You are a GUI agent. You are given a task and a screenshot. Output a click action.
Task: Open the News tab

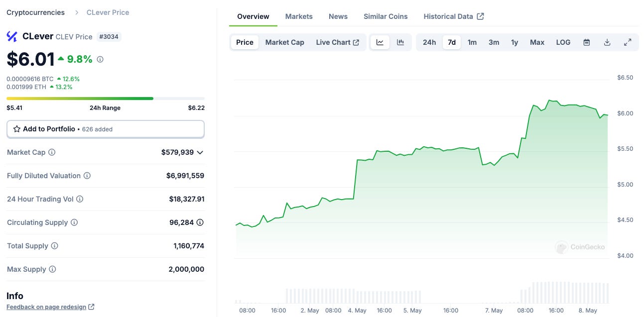point(338,16)
